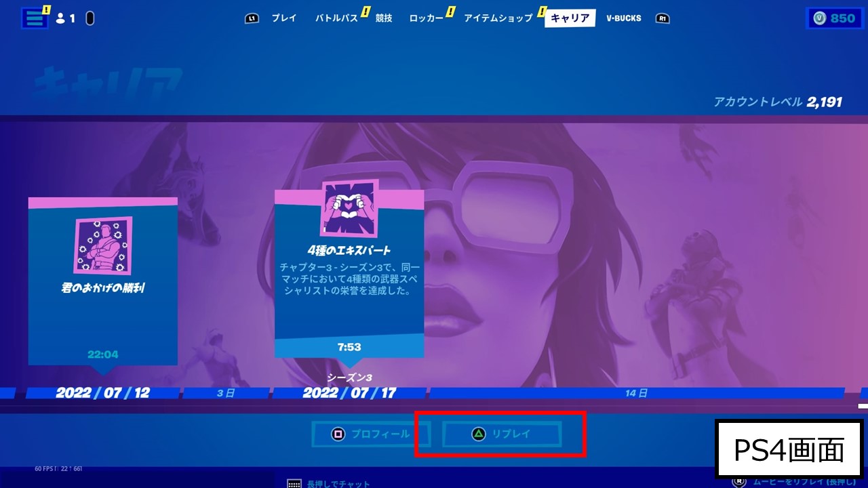Click the L1 shoulder button icon
Image resolution: width=868 pixels, height=488 pixels.
251,18
